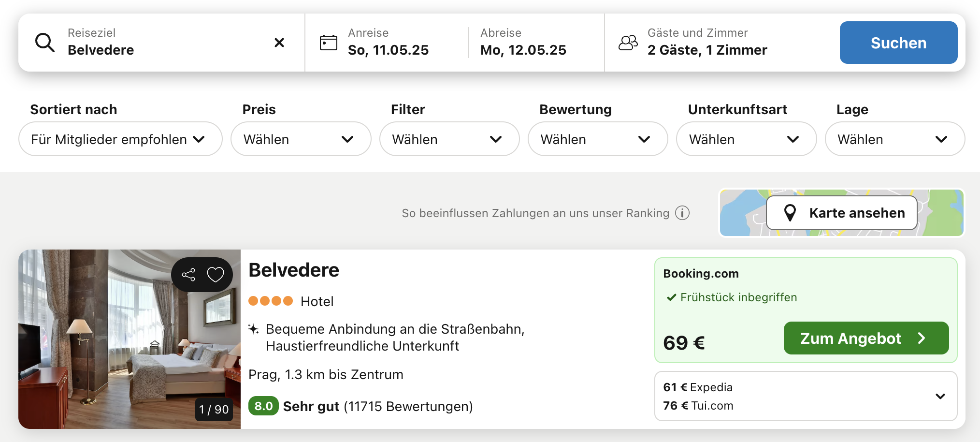This screenshot has width=980, height=442.
Task: Open the Lage Wählen dropdown
Action: [895, 139]
